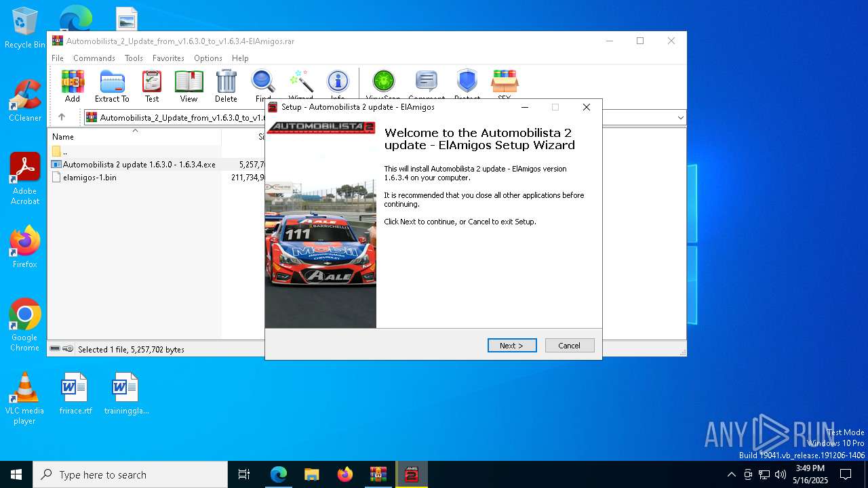The height and width of the screenshot is (488, 868).
Task: Select the frirace.rtf desktop file
Action: coord(75,393)
